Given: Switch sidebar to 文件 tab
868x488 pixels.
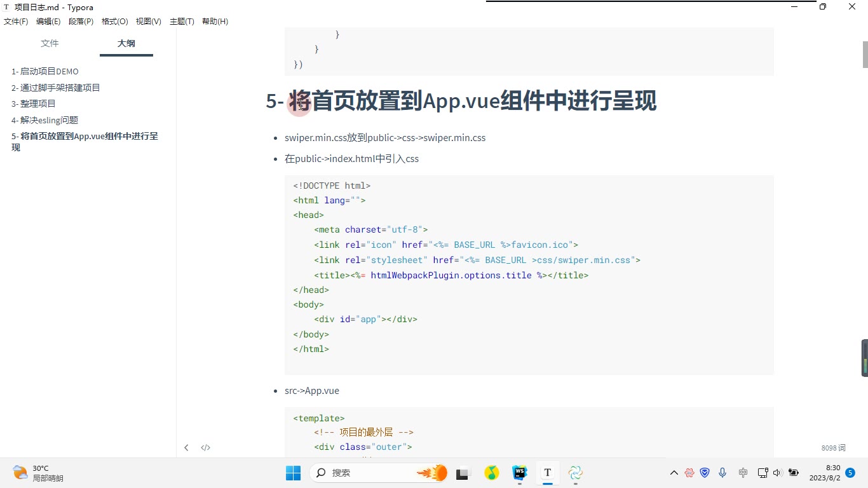Looking at the screenshot, I should point(50,43).
